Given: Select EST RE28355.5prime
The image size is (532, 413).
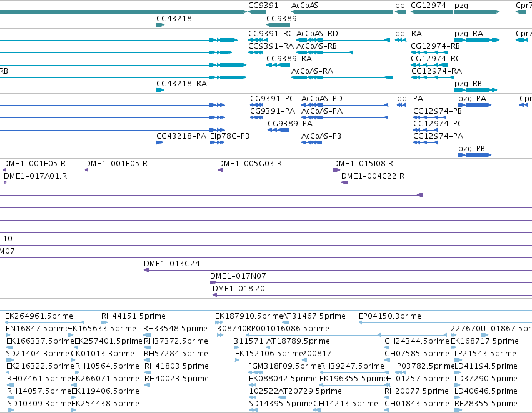Looking at the screenshot, I should 486,404.
